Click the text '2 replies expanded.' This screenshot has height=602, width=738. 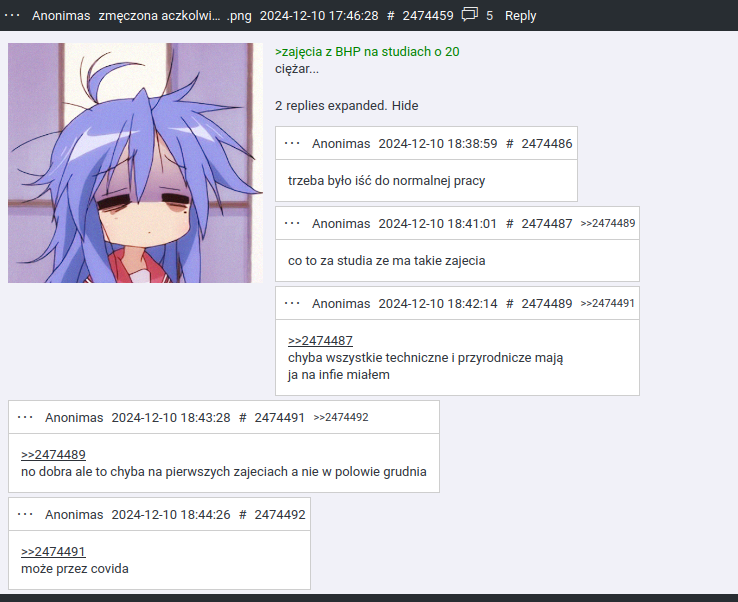(331, 105)
